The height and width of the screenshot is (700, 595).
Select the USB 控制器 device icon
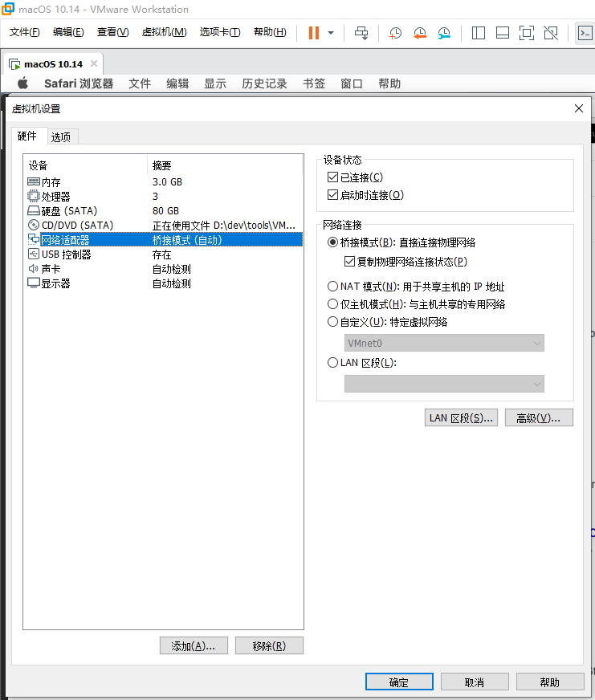(x=34, y=254)
